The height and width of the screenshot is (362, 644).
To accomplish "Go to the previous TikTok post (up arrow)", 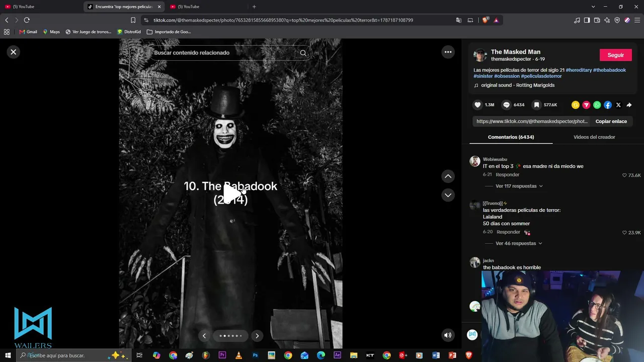I will pos(448,176).
